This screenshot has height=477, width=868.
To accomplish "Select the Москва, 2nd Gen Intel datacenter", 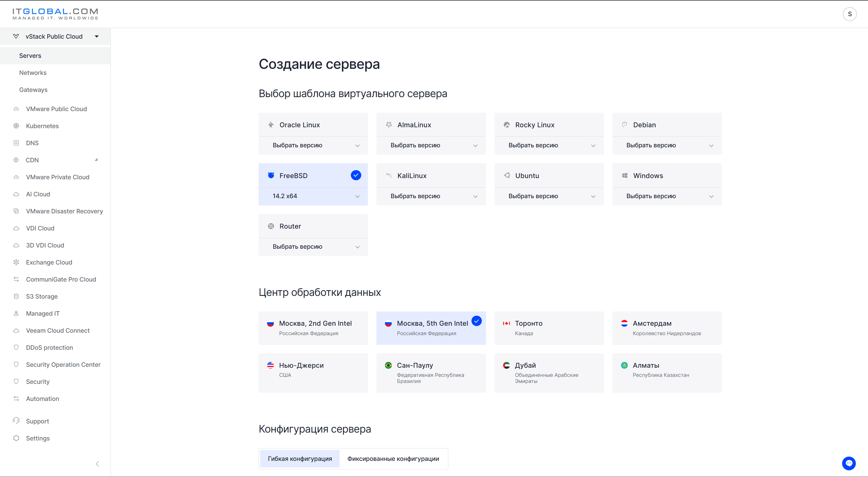I will pos(313,328).
